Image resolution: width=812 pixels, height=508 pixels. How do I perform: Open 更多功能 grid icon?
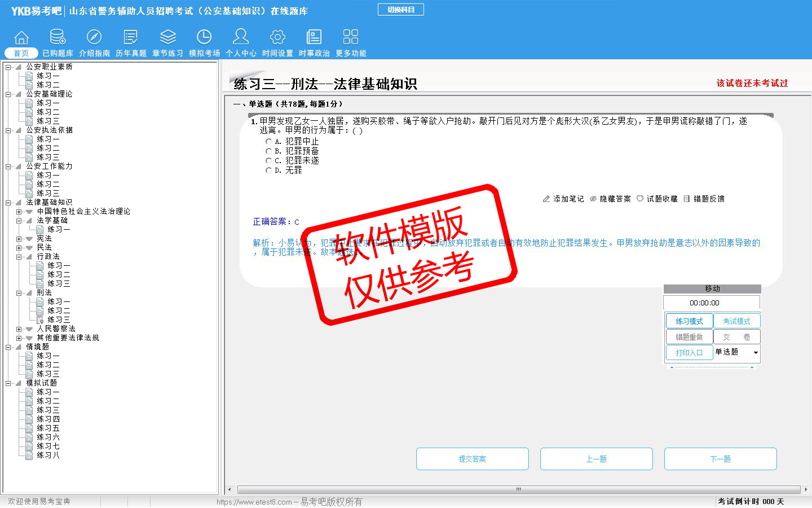[351, 38]
